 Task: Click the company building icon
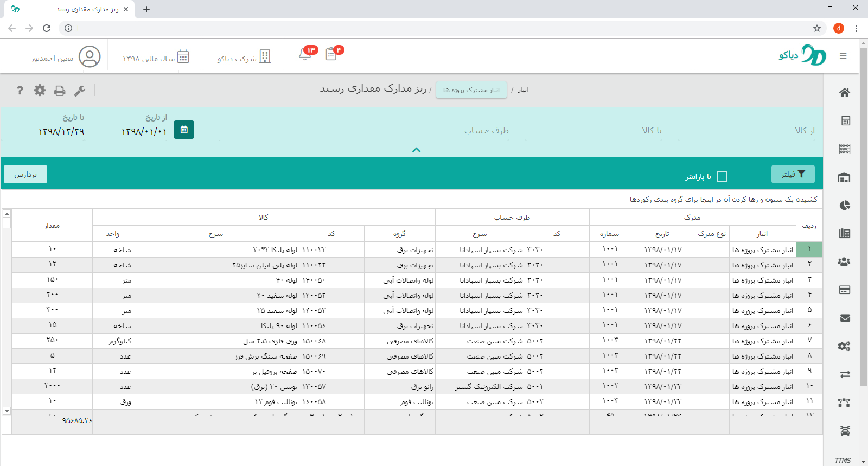[x=265, y=56]
